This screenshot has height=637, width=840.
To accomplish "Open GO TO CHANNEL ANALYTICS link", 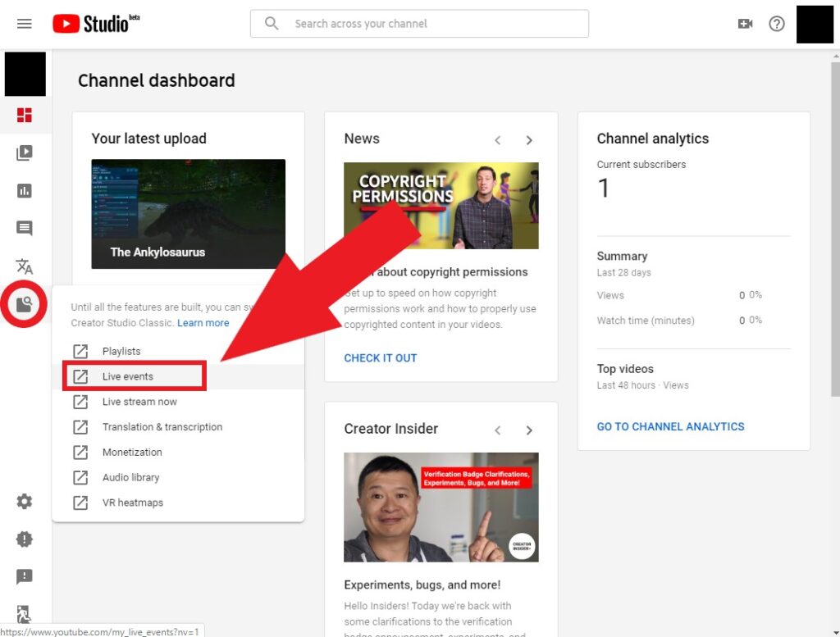I will tap(670, 426).
